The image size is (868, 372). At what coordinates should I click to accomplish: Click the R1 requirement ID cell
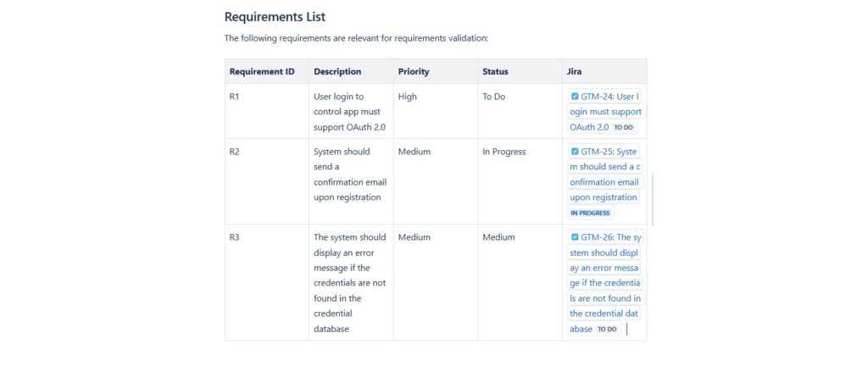point(235,97)
